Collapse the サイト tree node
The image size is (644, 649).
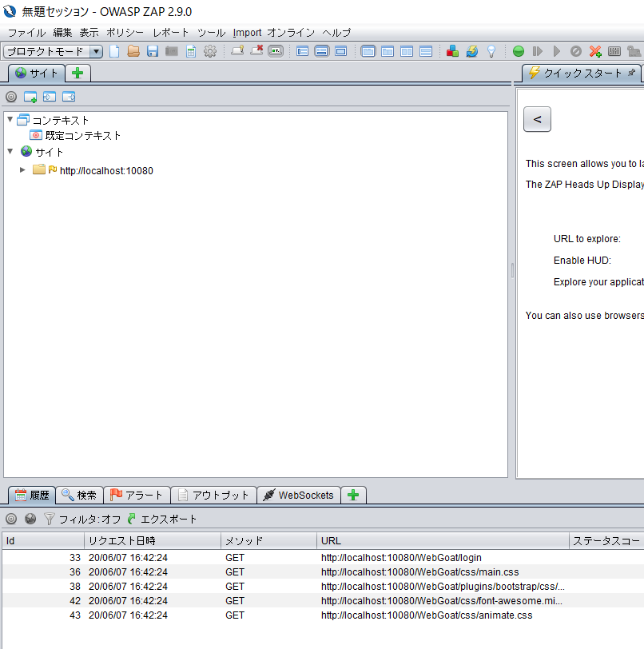coord(10,152)
